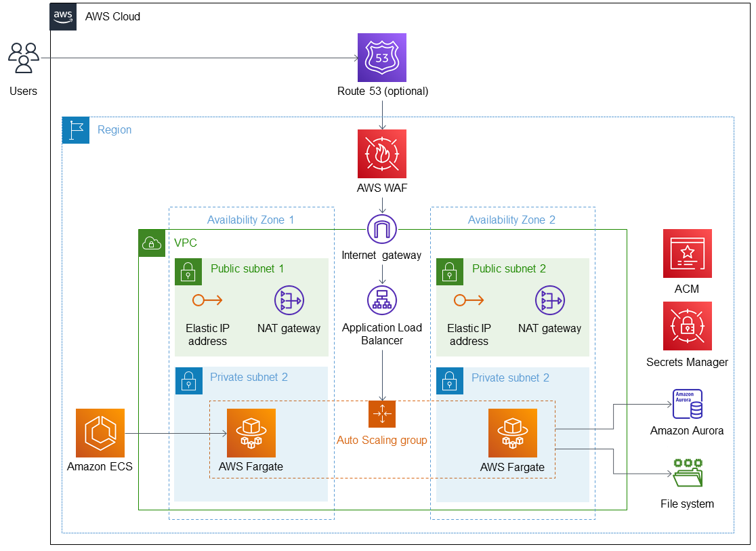The width and height of the screenshot is (756, 551).
Task: Select the "AWS Cloud" label
Action: [x=113, y=17]
